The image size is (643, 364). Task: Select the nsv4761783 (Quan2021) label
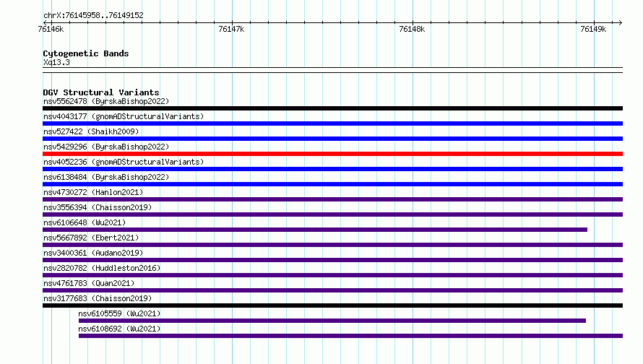tap(89, 283)
